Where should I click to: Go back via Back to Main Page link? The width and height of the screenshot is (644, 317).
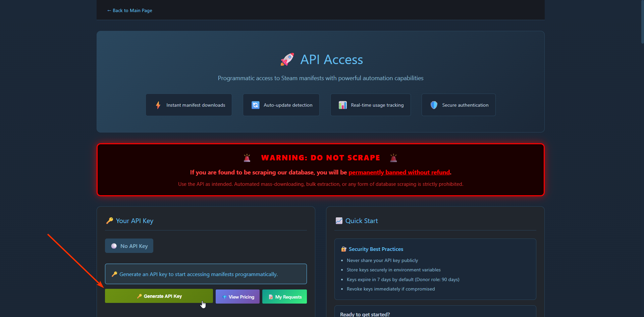pyautogui.click(x=129, y=11)
